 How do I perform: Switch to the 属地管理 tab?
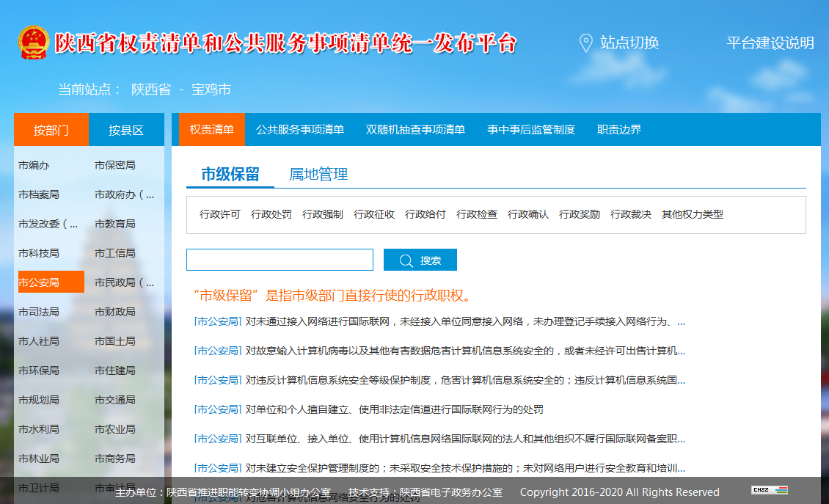click(318, 175)
